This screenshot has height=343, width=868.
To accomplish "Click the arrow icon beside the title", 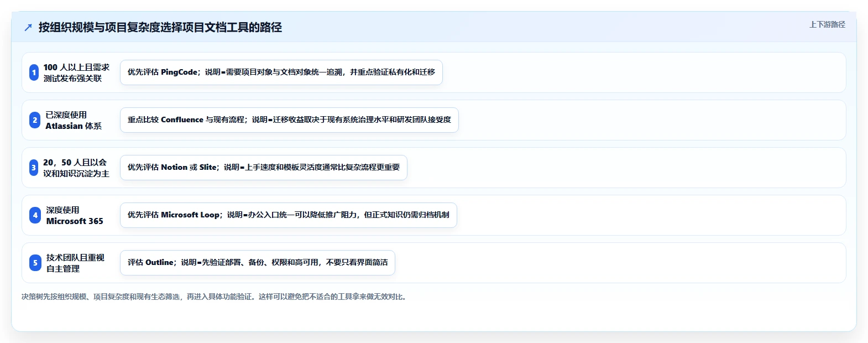I will (28, 27).
